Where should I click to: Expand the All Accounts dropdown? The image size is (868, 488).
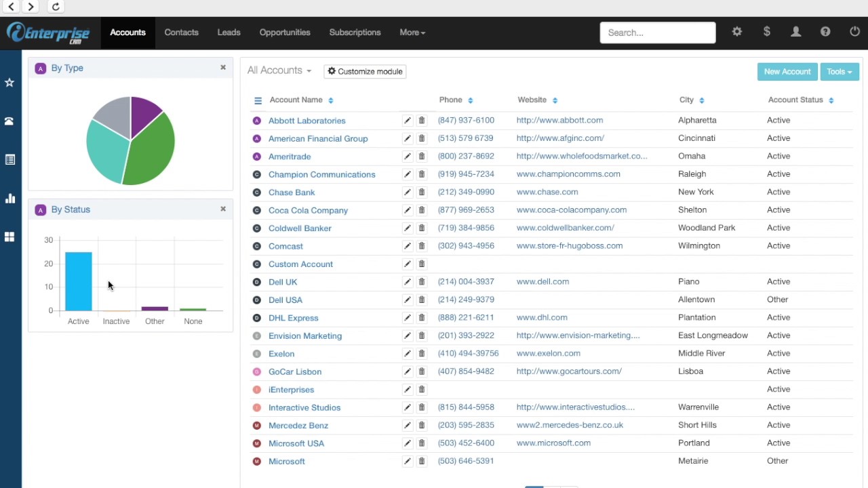click(279, 70)
